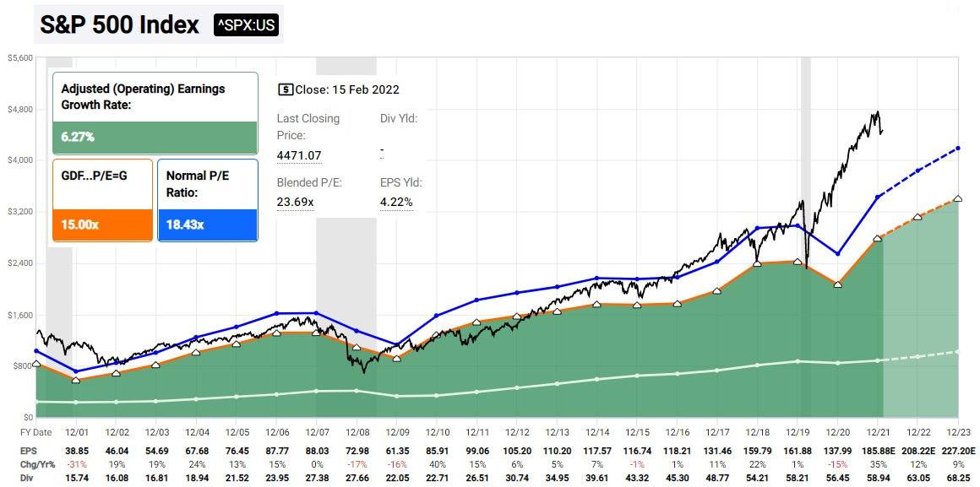Click the EPS estimate 208.22E
980x487 pixels.
point(917,449)
